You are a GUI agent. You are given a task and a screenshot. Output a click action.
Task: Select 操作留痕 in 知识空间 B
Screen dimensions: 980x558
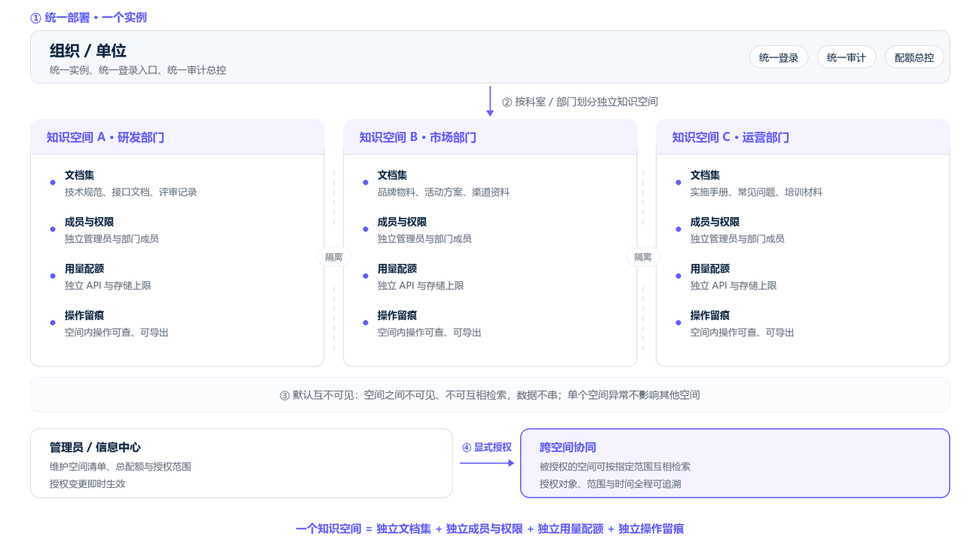[397, 315]
